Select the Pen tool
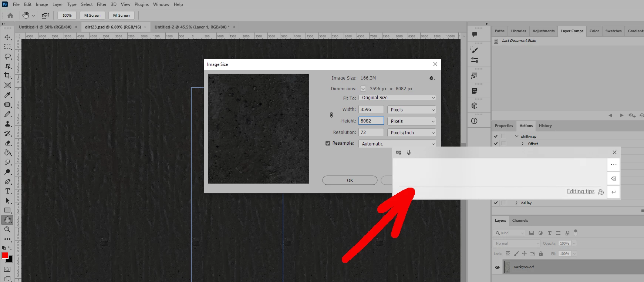 click(x=7, y=181)
